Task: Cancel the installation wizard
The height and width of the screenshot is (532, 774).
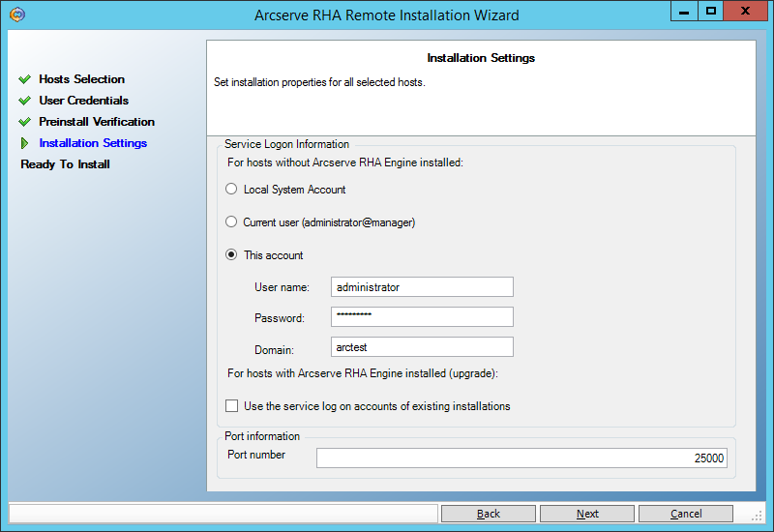Action: pyautogui.click(x=686, y=514)
